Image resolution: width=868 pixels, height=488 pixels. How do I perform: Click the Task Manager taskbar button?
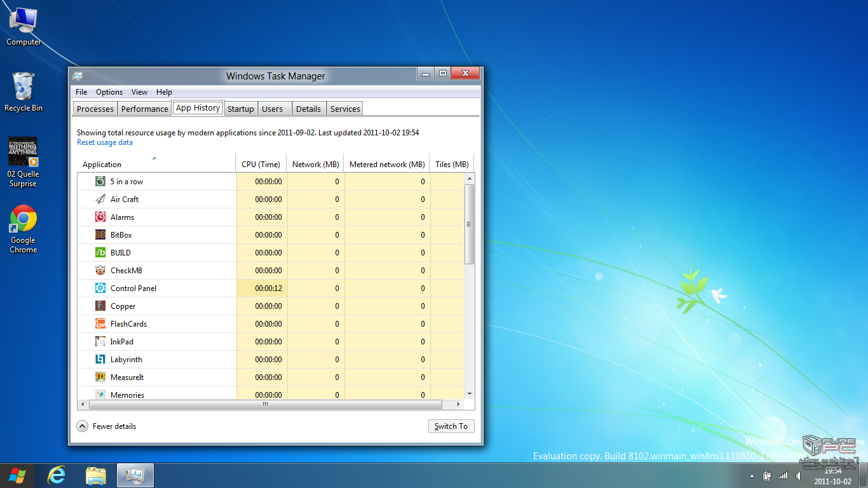135,475
